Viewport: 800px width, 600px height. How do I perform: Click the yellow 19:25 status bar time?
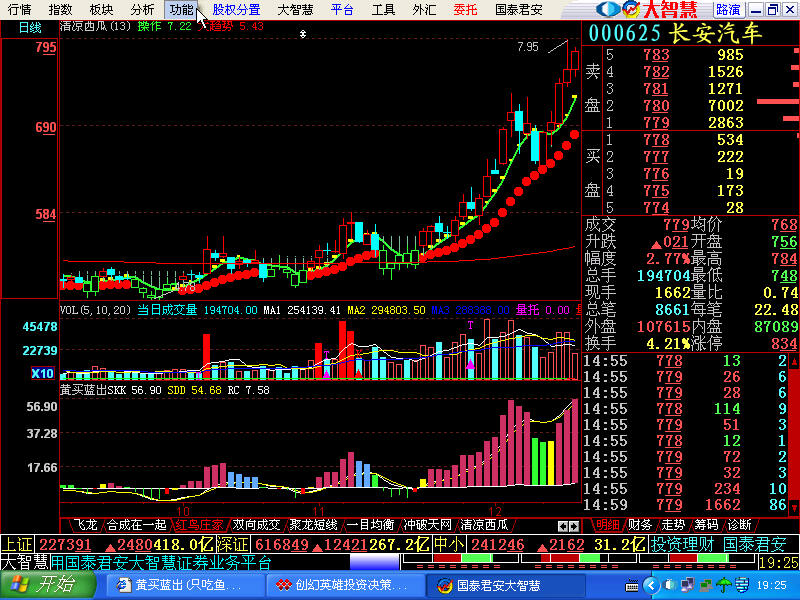click(778, 563)
